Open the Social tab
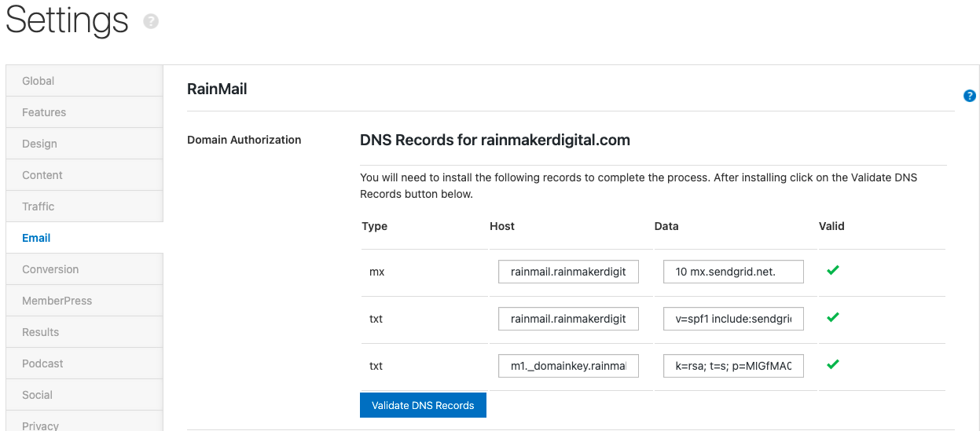The height and width of the screenshot is (431, 980). coord(84,395)
